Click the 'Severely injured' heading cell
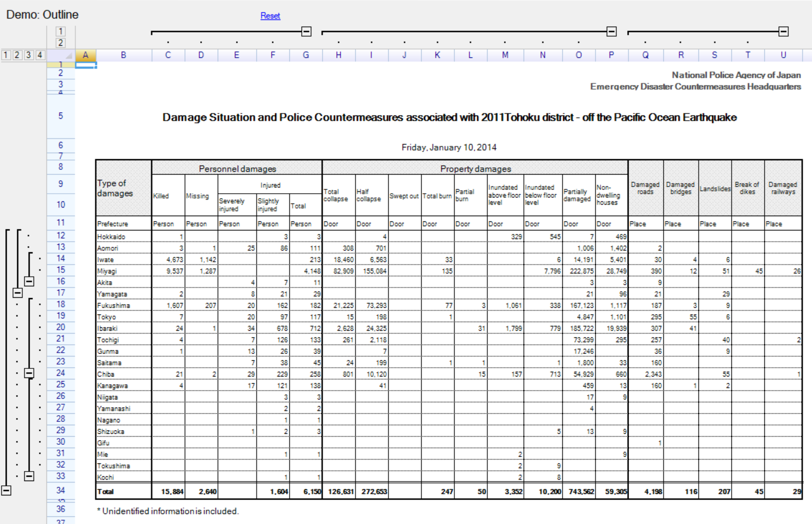Screen dimensions: 812x524 click(237, 205)
